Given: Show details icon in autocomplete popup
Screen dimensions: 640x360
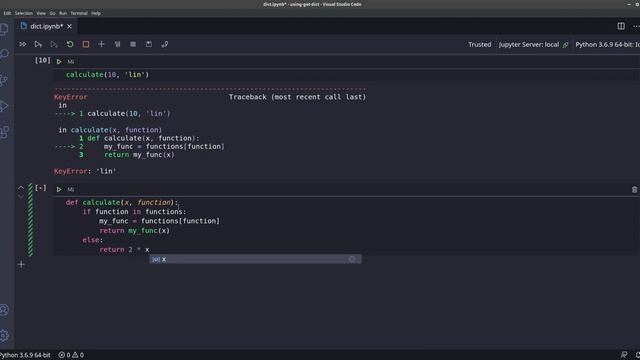Looking at the screenshot, I should (x=352, y=259).
